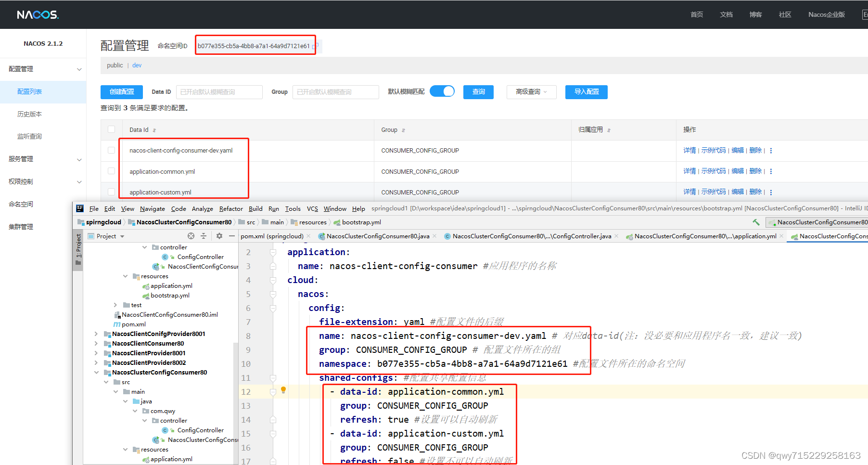The image size is (868, 465).
Task: Check the box for application-common.yml
Action: click(x=112, y=171)
